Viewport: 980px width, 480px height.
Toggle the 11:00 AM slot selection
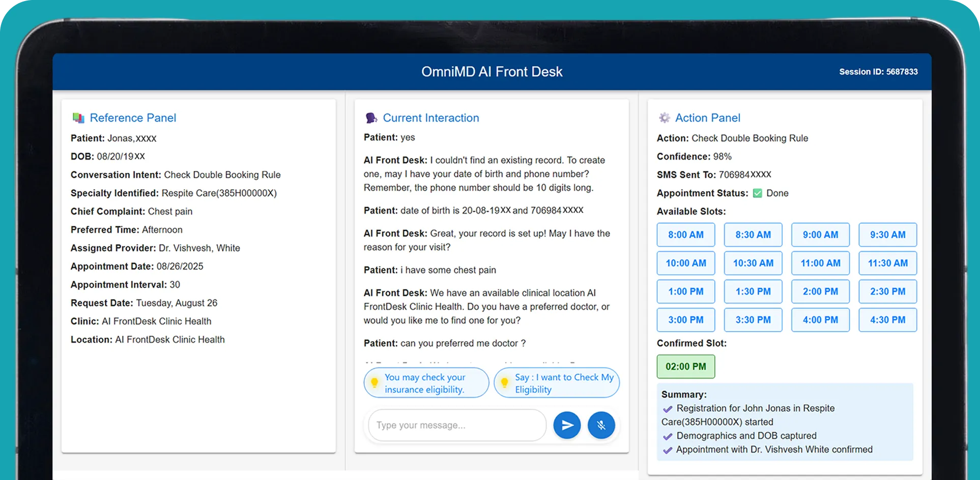820,263
